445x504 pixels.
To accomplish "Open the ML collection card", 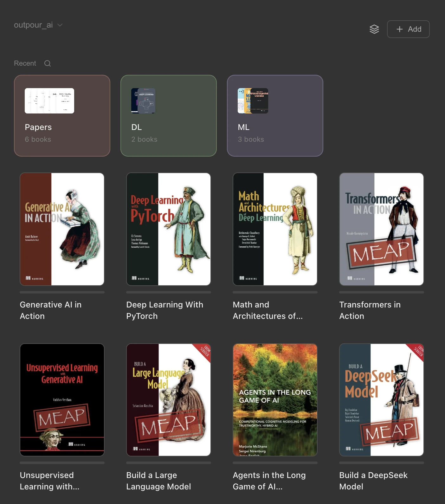I will pos(275,116).
